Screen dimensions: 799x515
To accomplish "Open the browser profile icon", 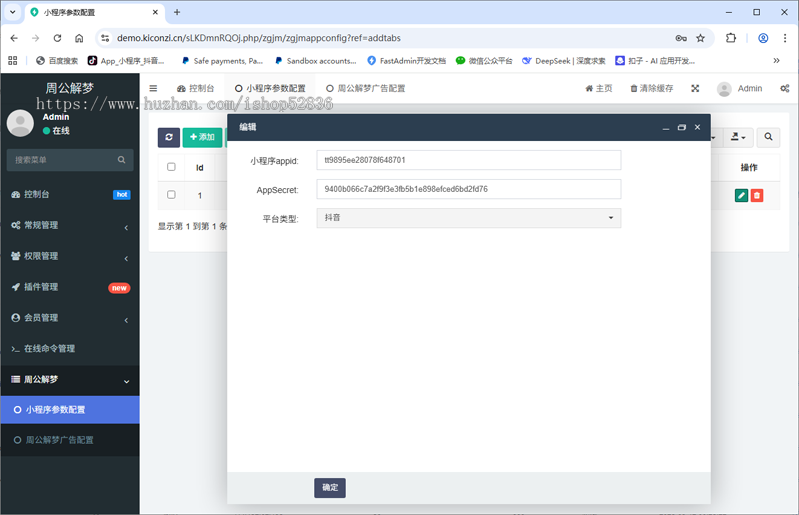I will click(x=763, y=38).
